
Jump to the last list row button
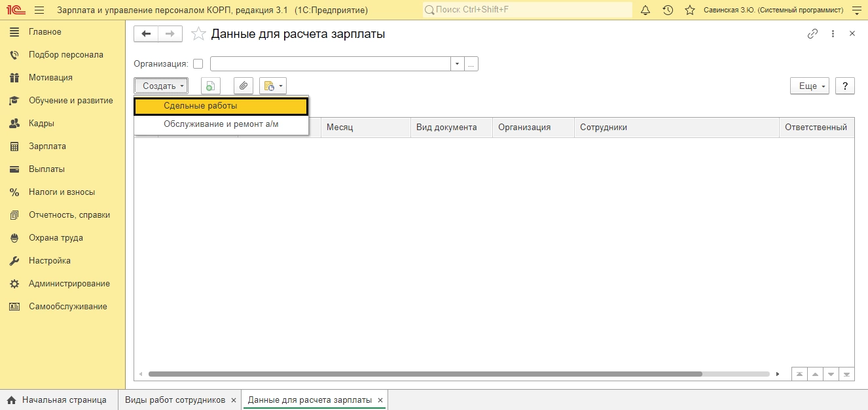click(846, 375)
